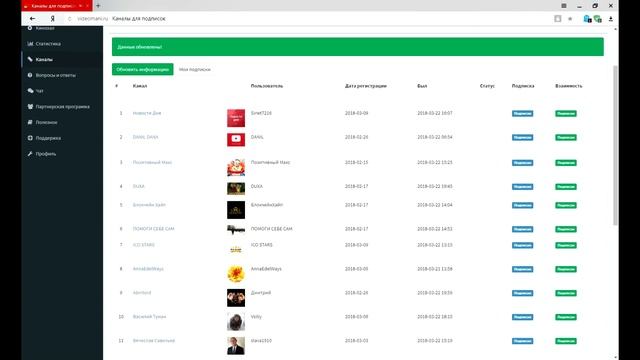Click green reciprocity badge in Дмитрий row
The height and width of the screenshot is (360, 640).
click(x=566, y=293)
